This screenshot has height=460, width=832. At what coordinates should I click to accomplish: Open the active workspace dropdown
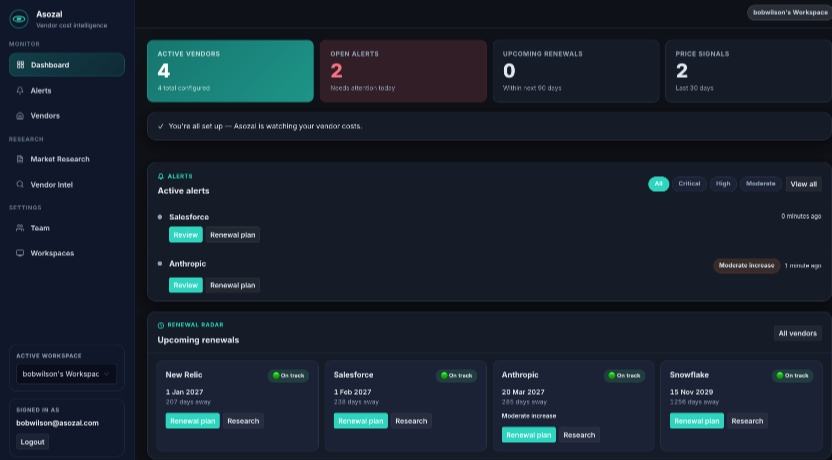coord(66,374)
